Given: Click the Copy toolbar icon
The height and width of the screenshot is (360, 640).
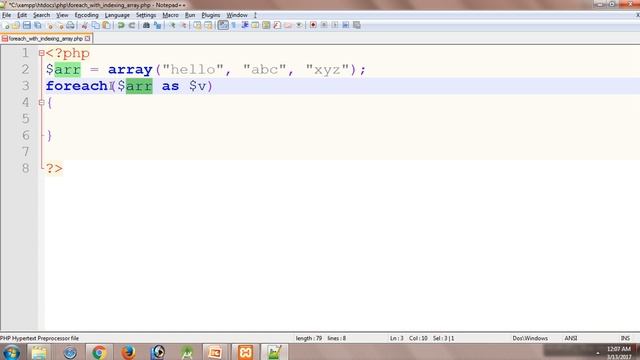Looking at the screenshot, I should [x=96, y=25].
